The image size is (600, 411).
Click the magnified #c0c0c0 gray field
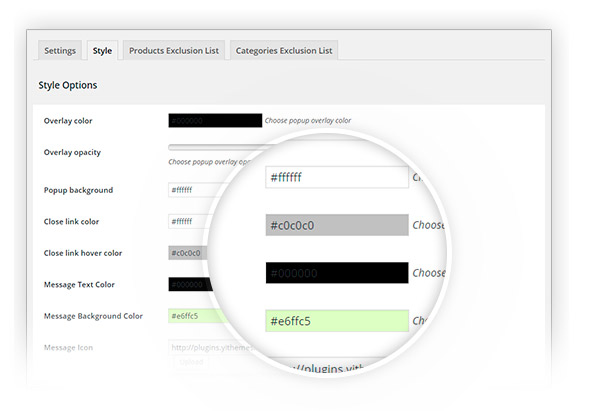pos(337,225)
